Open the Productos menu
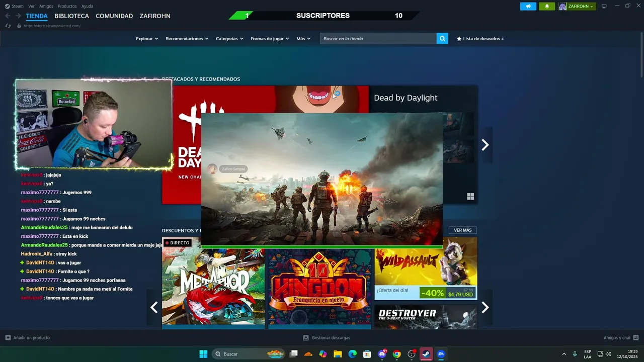Screen dimensions: 644x362 pos(67,6)
